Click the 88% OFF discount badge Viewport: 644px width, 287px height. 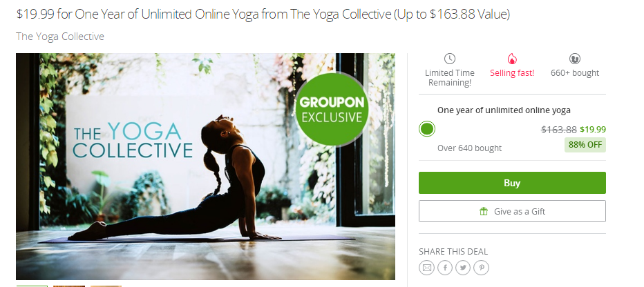[x=585, y=145]
